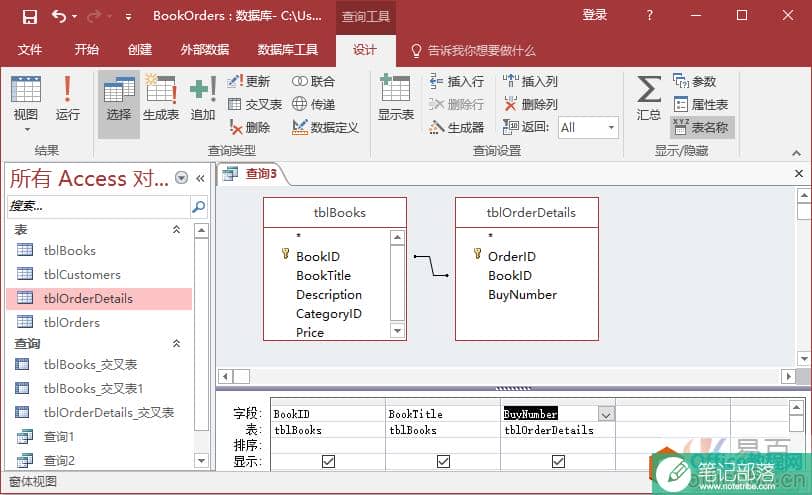
Task: Collapse the ribbon with the up chevron
Action: click(x=796, y=153)
